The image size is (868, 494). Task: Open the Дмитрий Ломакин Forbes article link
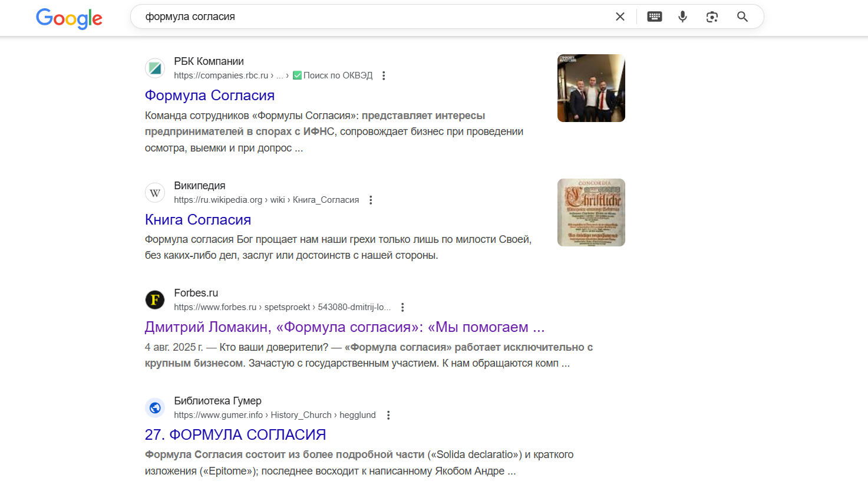pos(345,327)
